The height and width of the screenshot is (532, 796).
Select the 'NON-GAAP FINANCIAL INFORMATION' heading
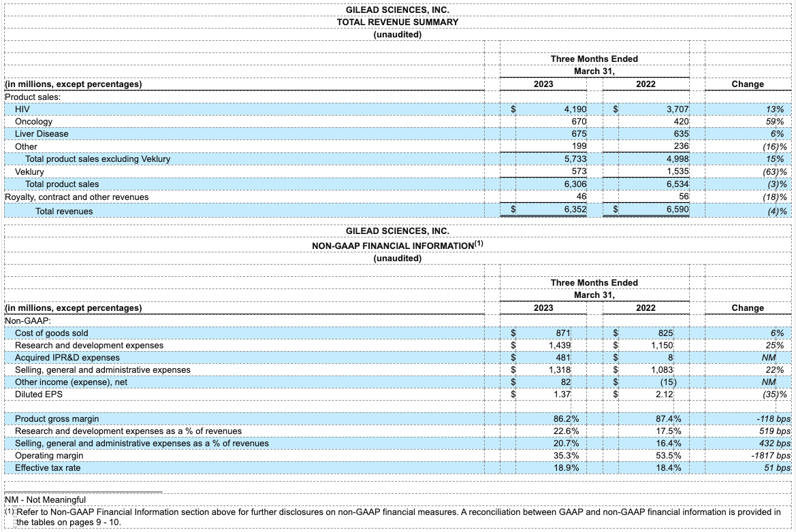pyautogui.click(x=398, y=245)
